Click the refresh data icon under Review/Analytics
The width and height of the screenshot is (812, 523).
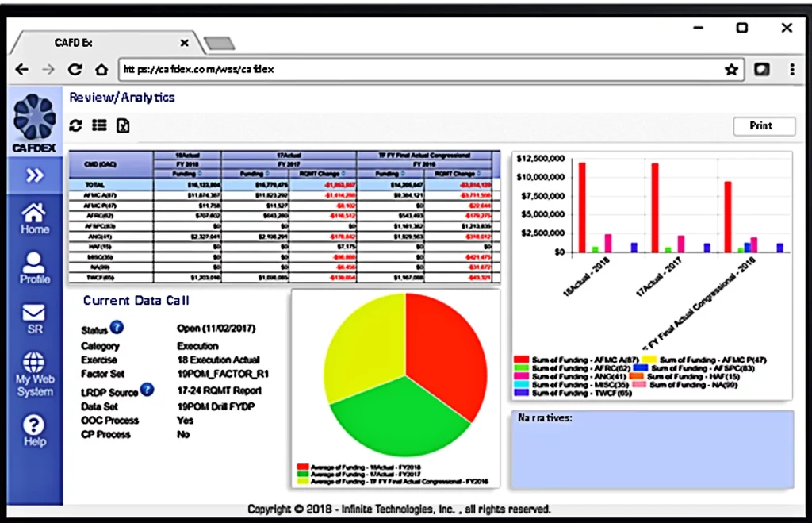tap(76, 125)
